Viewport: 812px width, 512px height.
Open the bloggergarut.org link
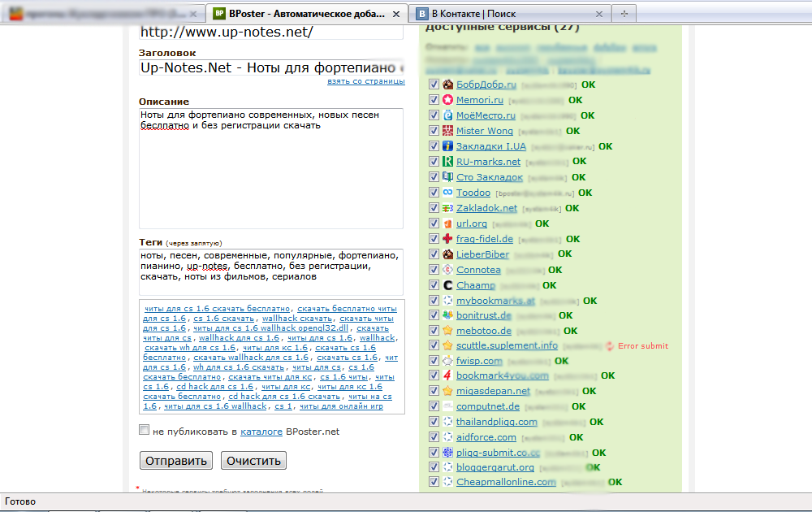(495, 467)
